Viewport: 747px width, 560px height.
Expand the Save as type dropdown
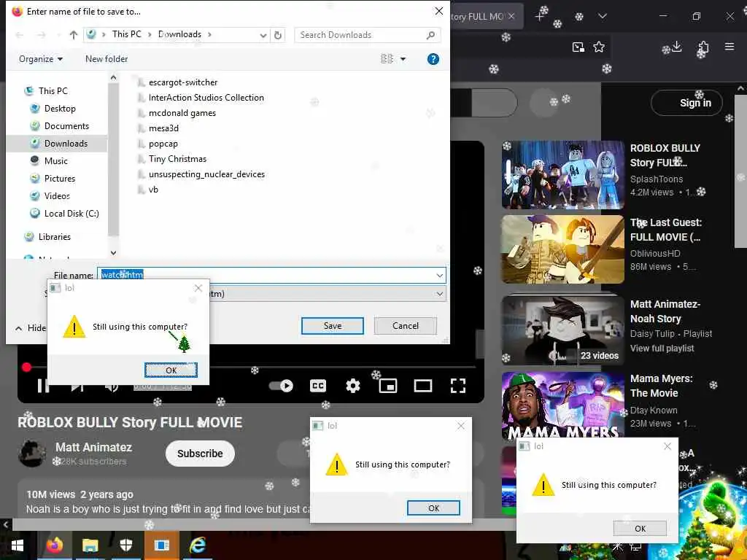[x=439, y=294]
